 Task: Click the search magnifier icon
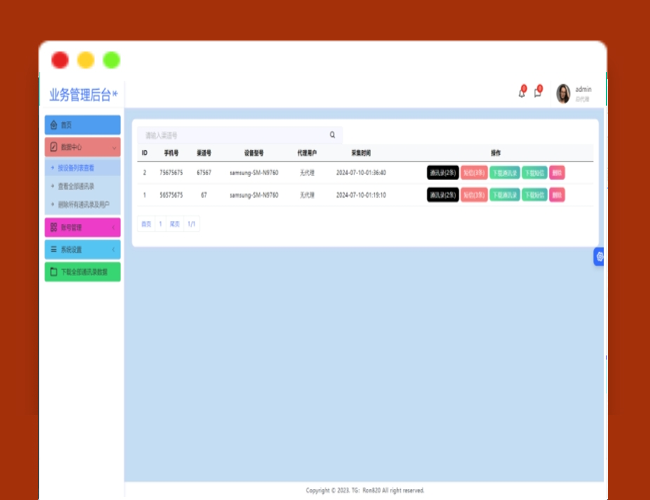[332, 135]
